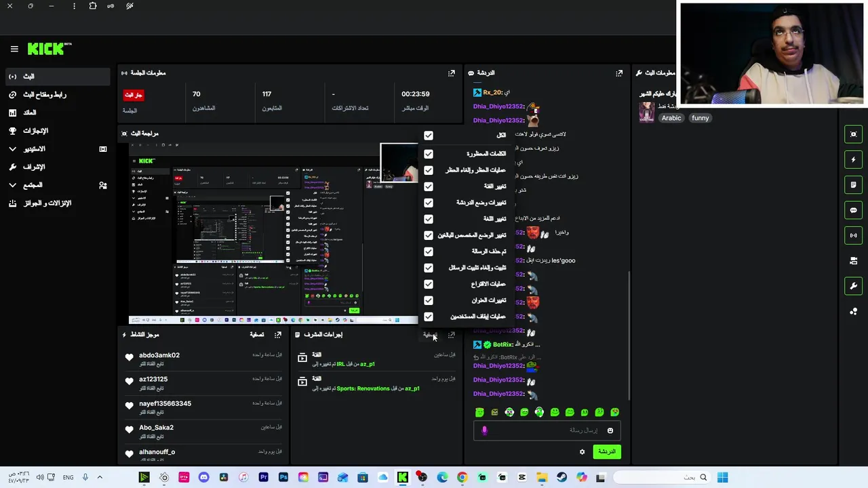Image resolution: width=868 pixels, height=488 pixels.
Task: Click the Rx_20 username in chat
Action: pos(492,93)
